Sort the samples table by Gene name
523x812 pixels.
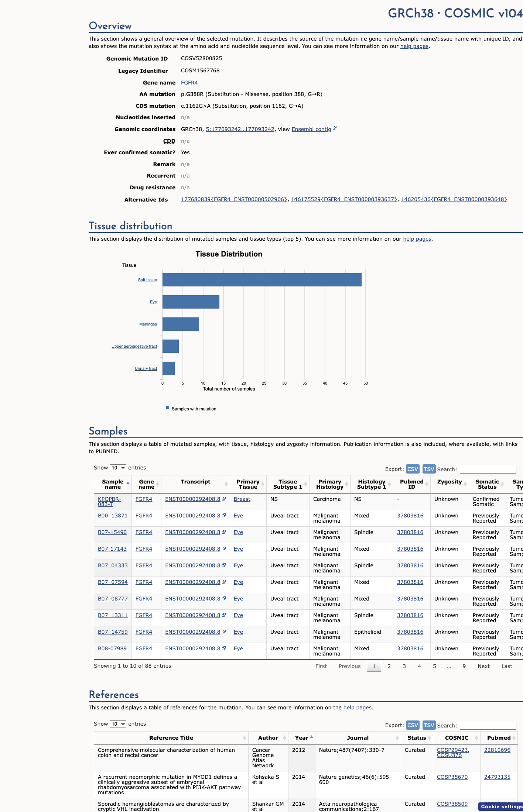(146, 484)
